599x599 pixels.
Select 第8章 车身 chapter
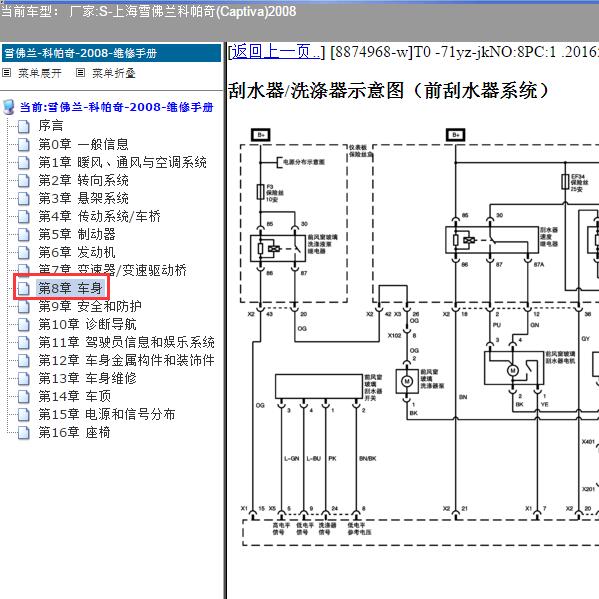click(x=70, y=288)
